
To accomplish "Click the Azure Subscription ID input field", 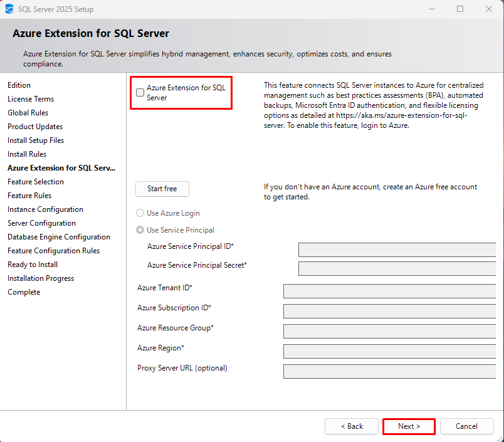I will (x=389, y=311).
